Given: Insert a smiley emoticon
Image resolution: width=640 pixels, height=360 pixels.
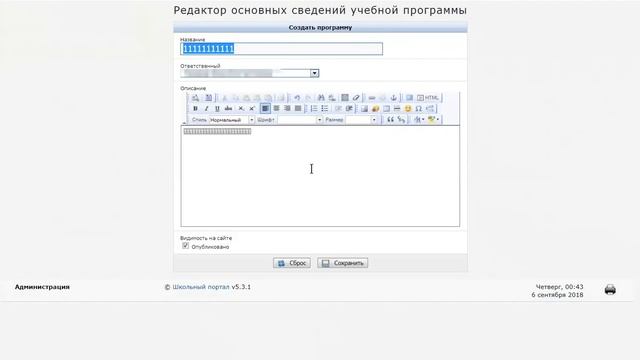Looking at the screenshot, I should point(408,109).
